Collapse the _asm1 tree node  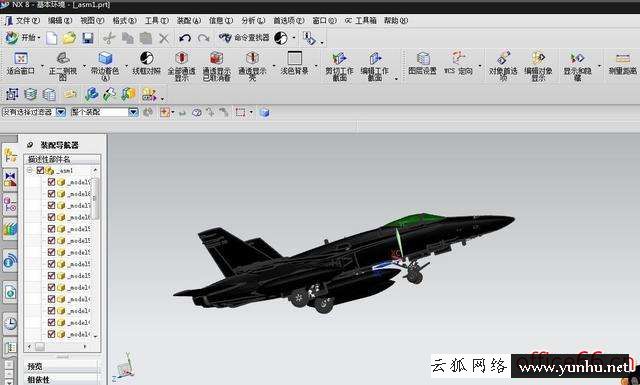[x=30, y=170]
